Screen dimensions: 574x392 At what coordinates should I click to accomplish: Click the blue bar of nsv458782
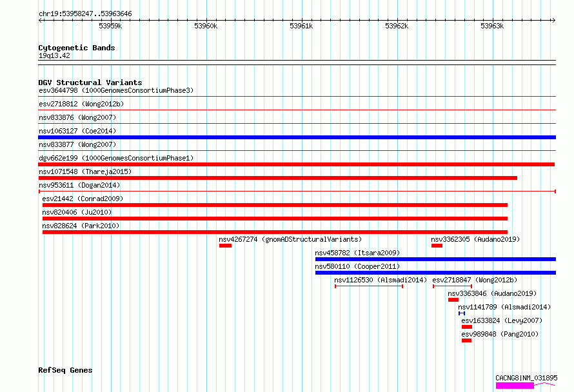[x=435, y=259]
